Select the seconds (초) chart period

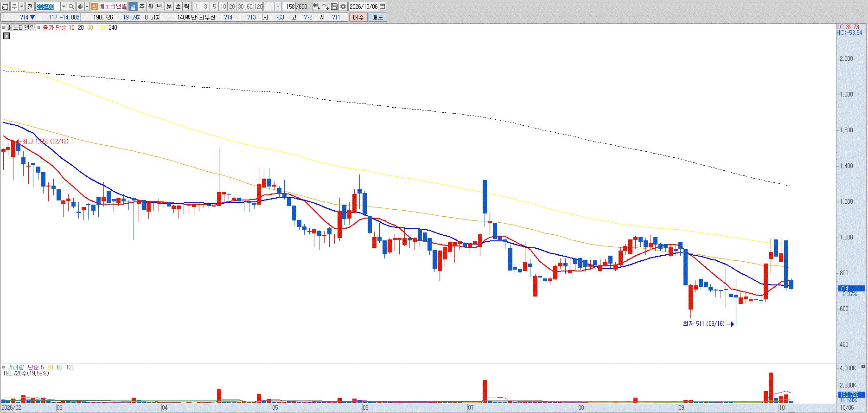(x=178, y=6)
